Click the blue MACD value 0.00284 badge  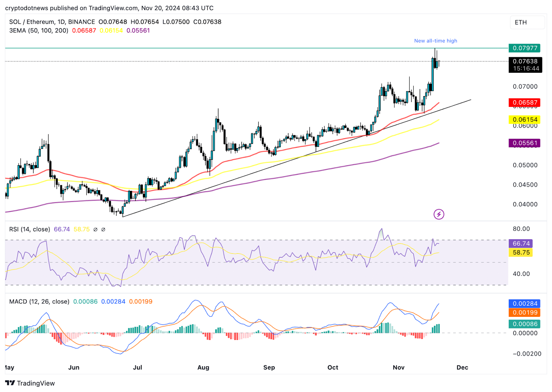[x=525, y=304]
